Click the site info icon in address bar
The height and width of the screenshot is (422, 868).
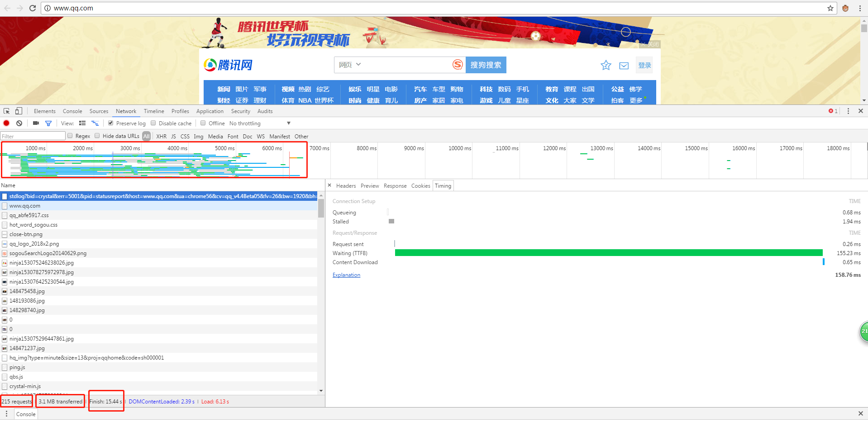48,8
